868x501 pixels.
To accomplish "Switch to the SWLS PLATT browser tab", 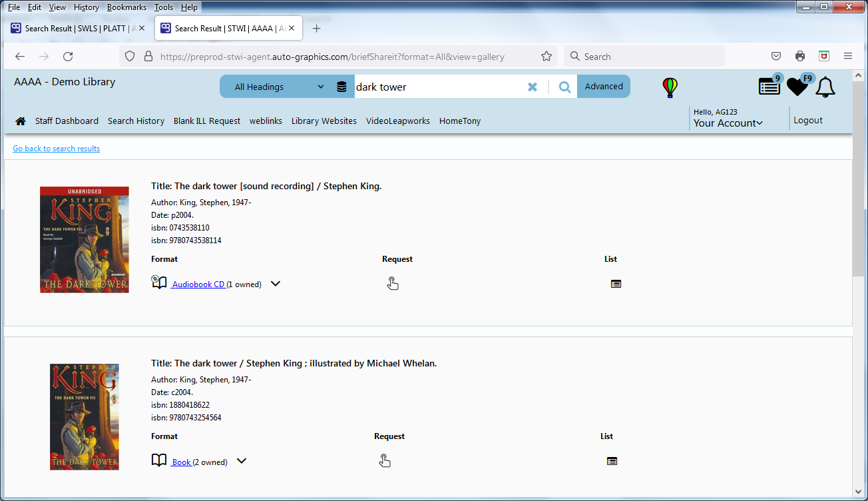I will click(78, 29).
